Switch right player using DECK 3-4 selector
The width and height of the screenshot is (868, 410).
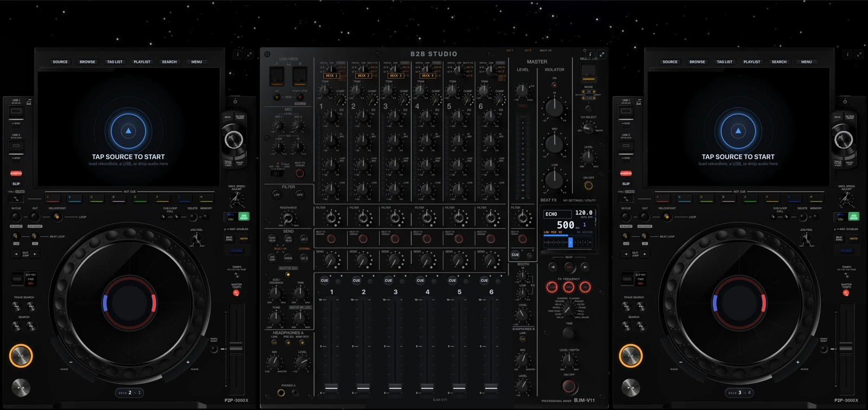(739, 393)
